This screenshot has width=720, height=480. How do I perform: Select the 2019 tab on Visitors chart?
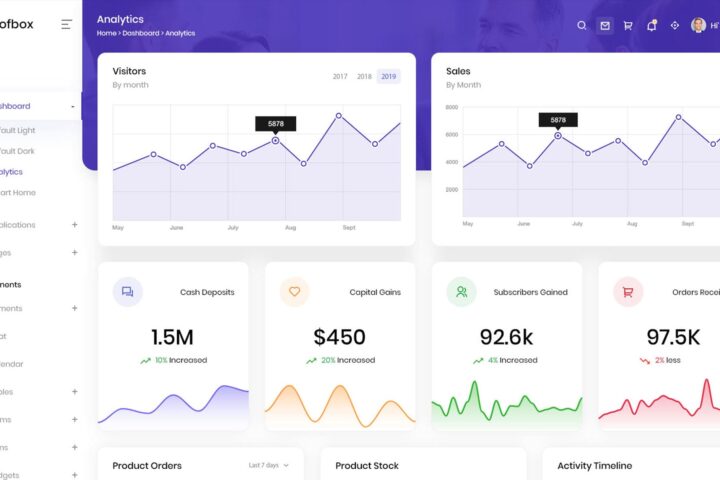pos(388,77)
